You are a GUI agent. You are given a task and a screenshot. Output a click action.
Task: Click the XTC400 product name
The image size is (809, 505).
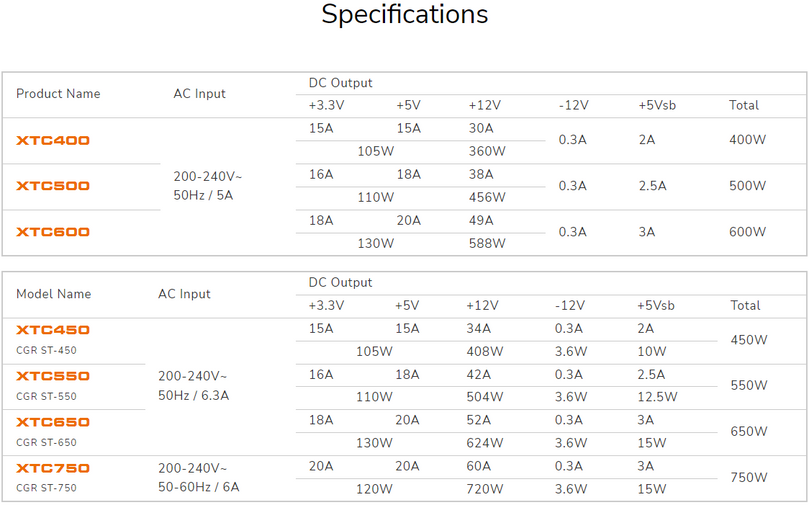pos(53,140)
